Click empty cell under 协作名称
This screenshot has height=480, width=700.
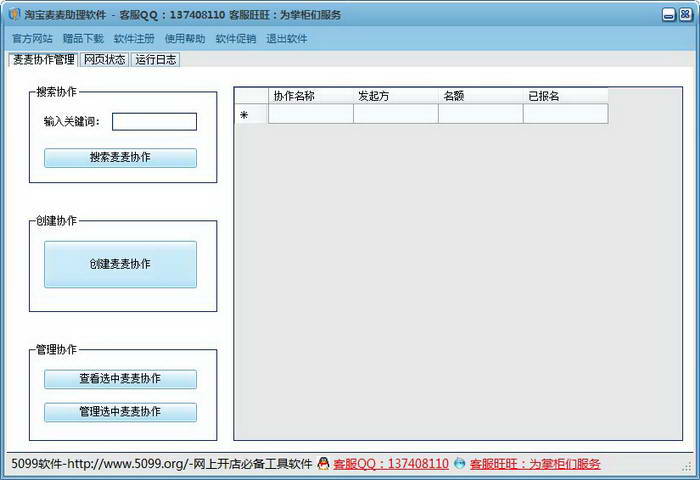click(311, 114)
